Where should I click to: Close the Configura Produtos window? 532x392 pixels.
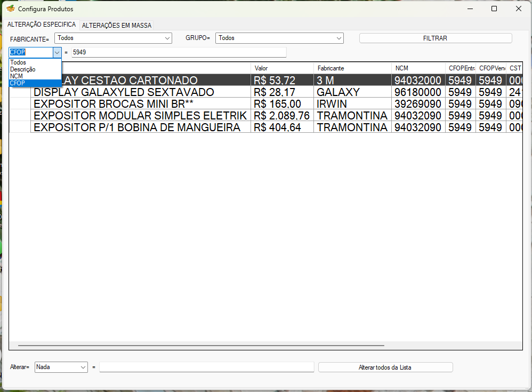519,9
